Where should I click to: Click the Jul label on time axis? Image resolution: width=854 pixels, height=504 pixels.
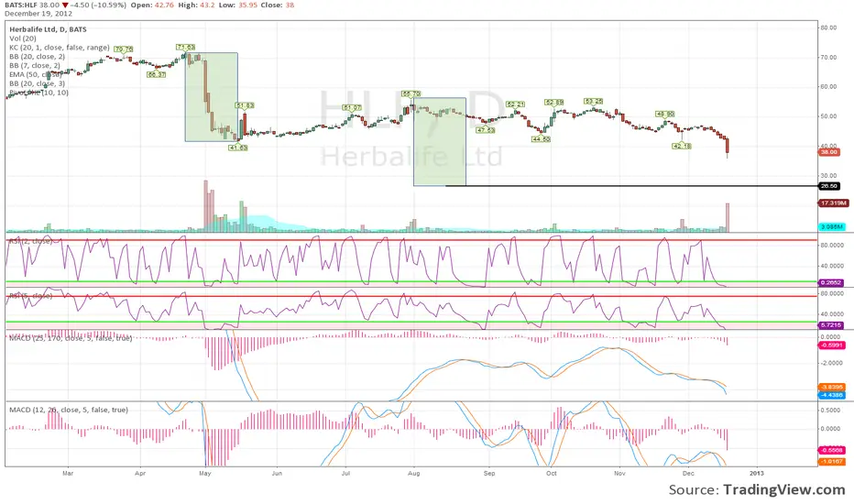[345, 474]
